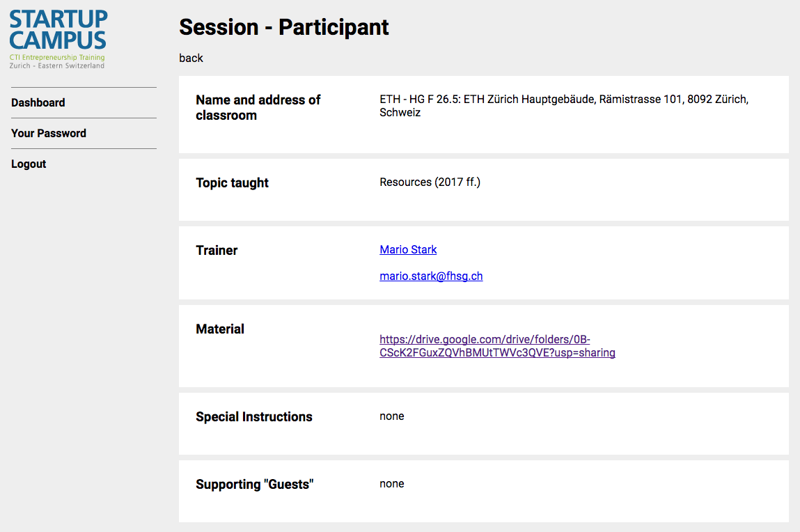Click the Special Instructions label
The height and width of the screenshot is (532, 800).
pyautogui.click(x=254, y=416)
